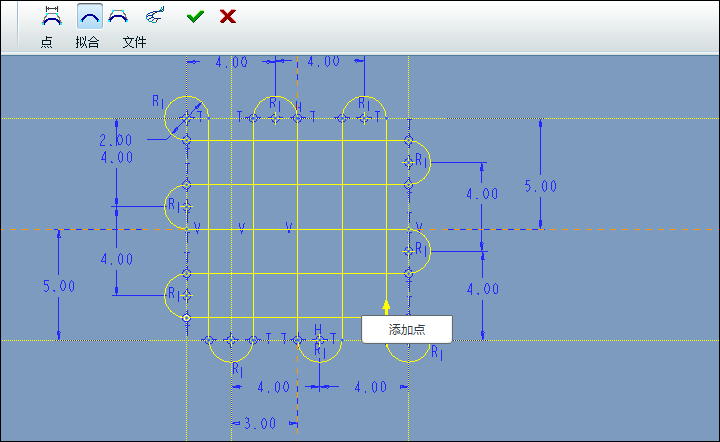This screenshot has height=442, width=720.
Task: Cancel editing with the red X
Action: [228, 17]
